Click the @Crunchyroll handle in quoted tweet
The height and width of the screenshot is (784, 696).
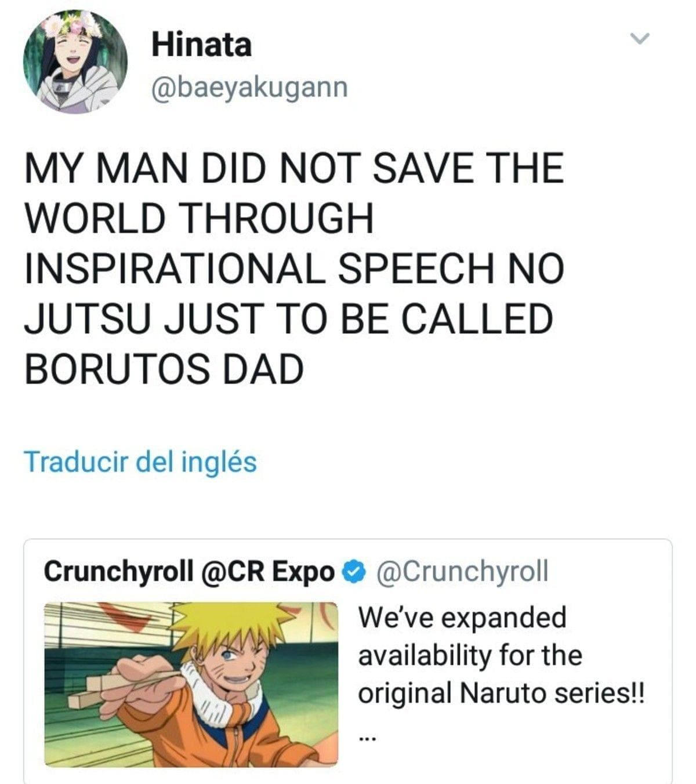click(x=462, y=572)
